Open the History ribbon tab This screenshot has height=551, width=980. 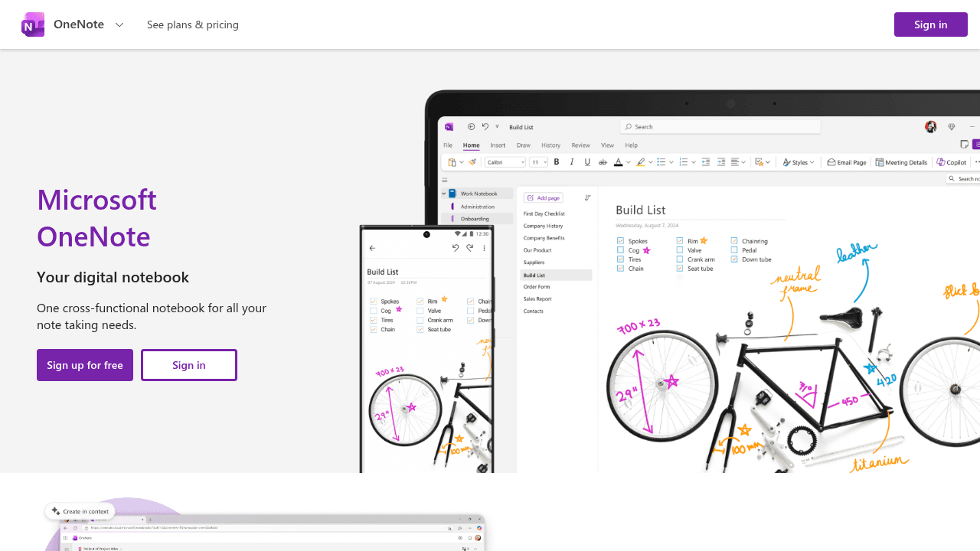click(550, 145)
